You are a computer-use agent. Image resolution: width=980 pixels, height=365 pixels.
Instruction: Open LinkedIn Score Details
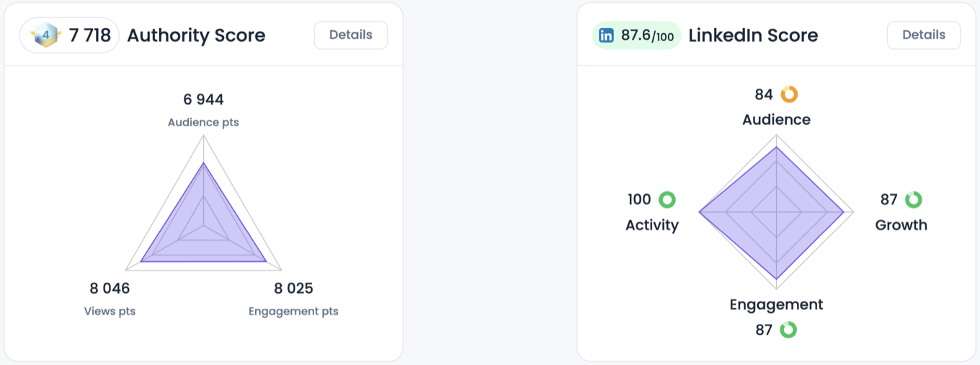point(924,35)
